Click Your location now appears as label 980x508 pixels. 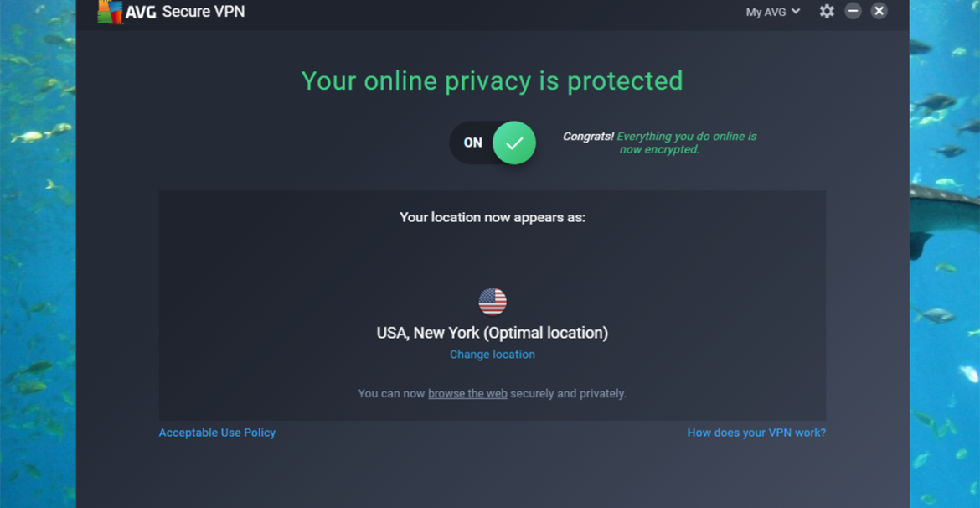[493, 218]
